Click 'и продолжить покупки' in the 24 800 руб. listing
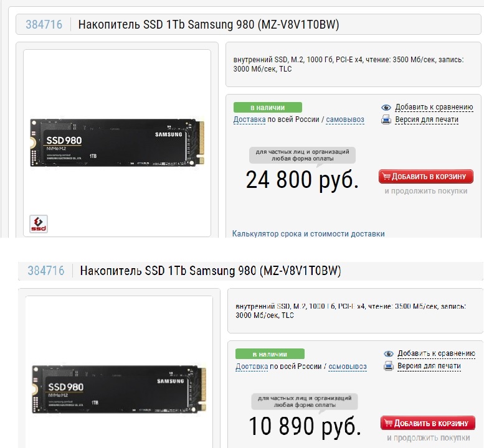Screen dimensions: 484x448 pyautogui.click(x=426, y=191)
